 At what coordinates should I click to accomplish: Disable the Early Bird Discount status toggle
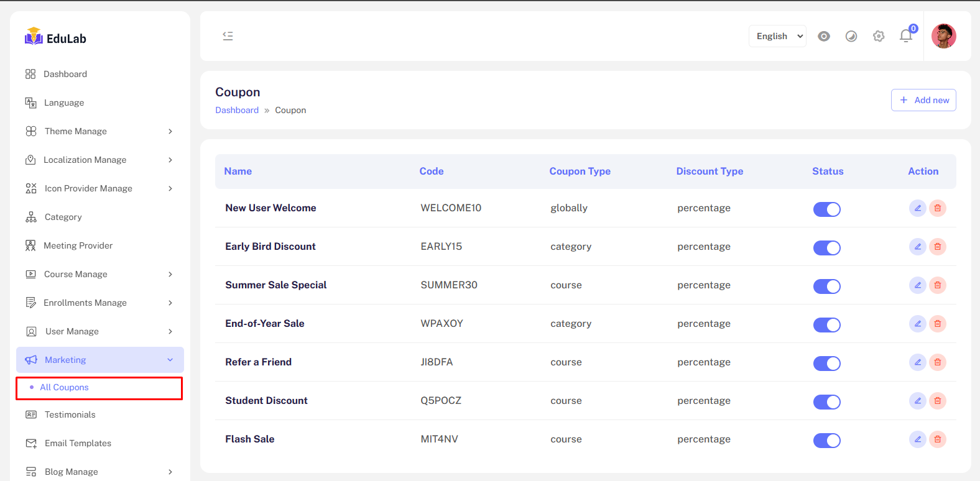[826, 248]
